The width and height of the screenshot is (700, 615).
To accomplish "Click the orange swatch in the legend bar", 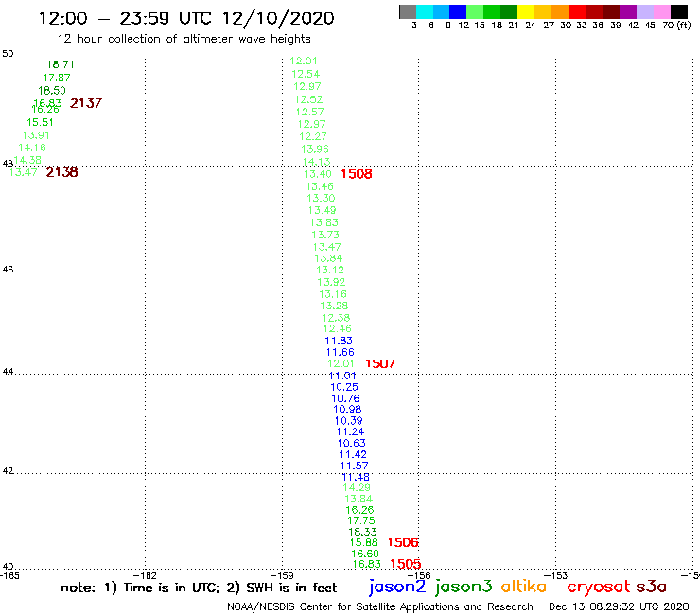I will [560, 11].
